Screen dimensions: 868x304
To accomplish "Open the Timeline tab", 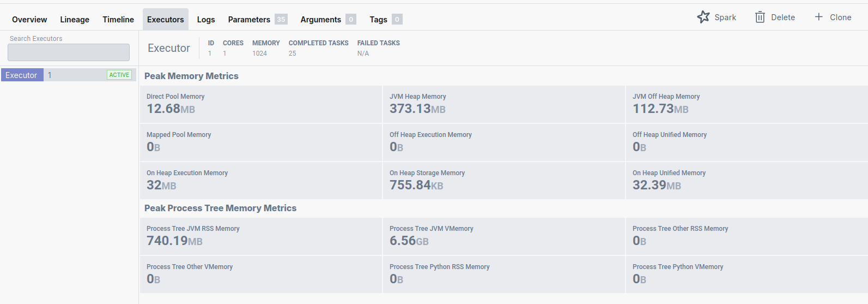I will pyautogui.click(x=118, y=20).
